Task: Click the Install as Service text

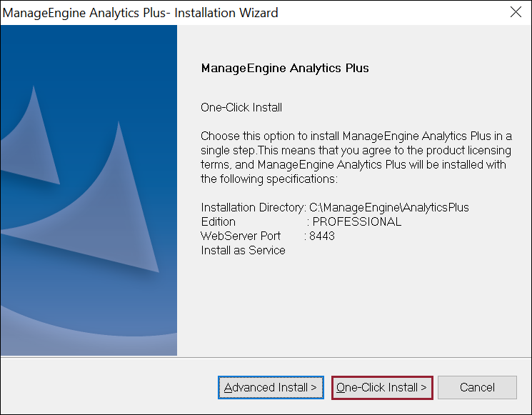Action: pos(243,251)
